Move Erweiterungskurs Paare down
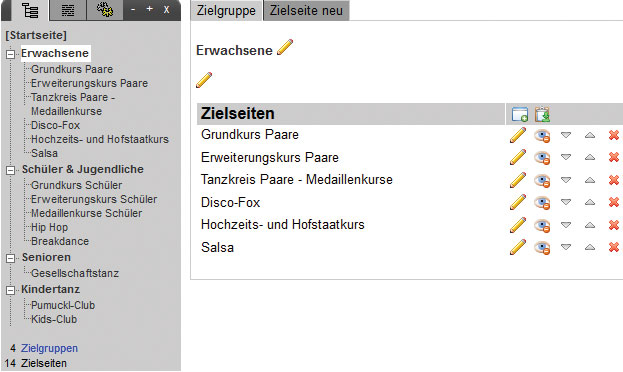Image resolution: width=623 pixels, height=372 pixels. [566, 157]
